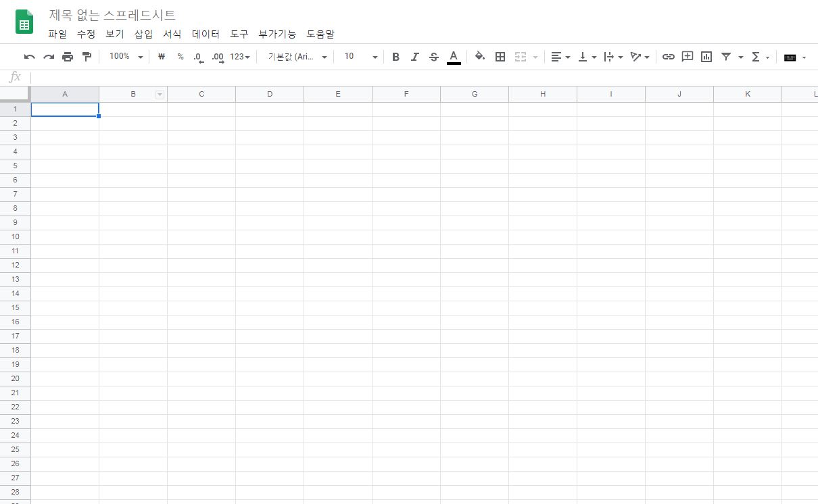Open the 도움말 menu
Viewport: 818px width, 504px height.
pyautogui.click(x=320, y=34)
